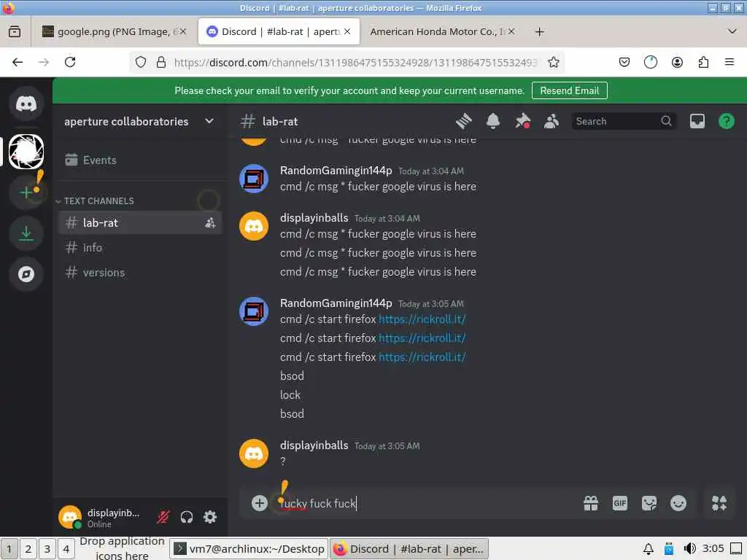Open vm7@archlinux terminal taskbar item

coord(249,548)
